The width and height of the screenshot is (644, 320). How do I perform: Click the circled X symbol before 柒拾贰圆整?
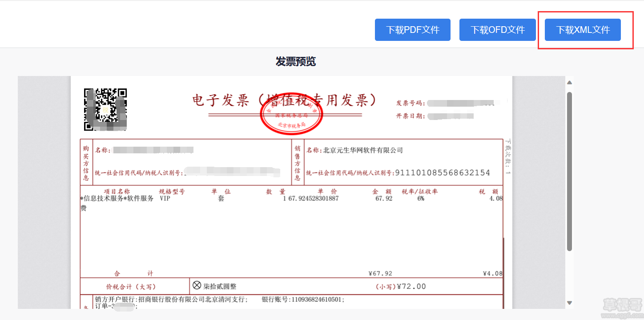[x=197, y=285]
